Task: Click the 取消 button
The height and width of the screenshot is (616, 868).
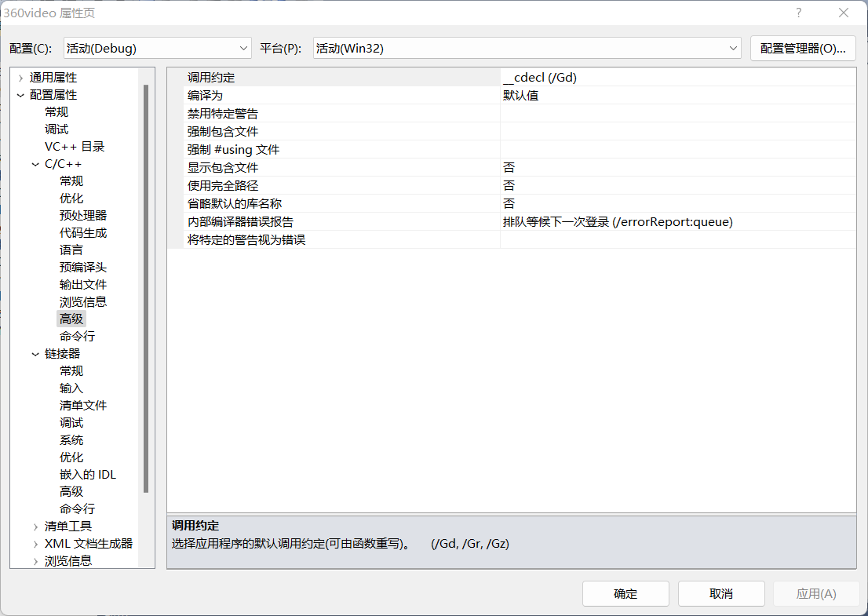Action: pos(720,593)
